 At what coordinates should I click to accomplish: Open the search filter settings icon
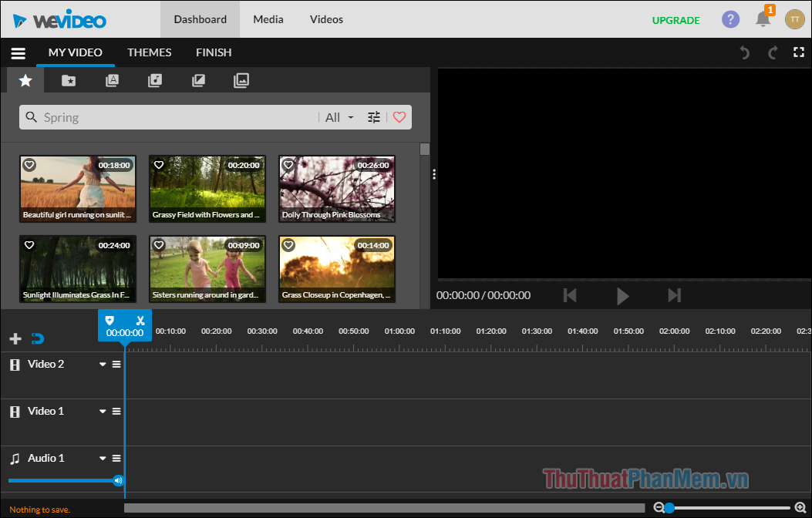(x=374, y=116)
